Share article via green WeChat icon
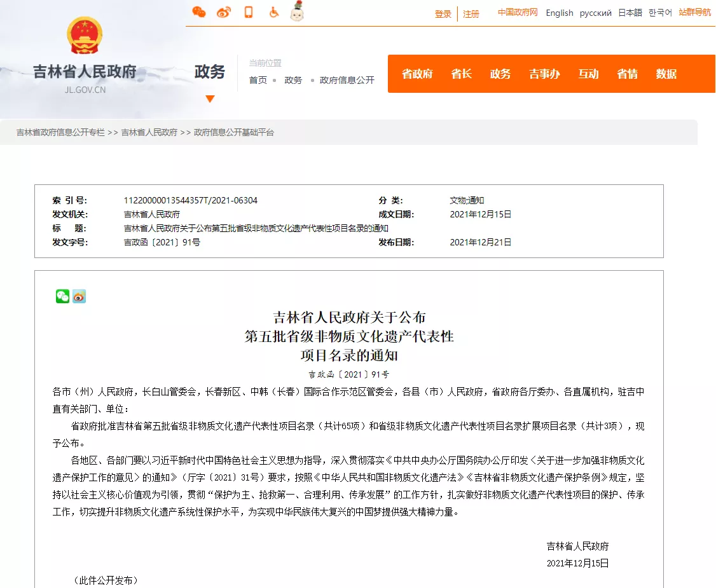Viewport: 716px width, 588px height. [62, 296]
